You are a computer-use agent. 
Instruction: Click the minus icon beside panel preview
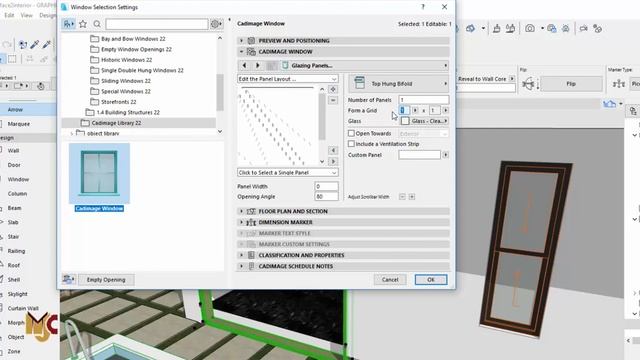(333, 100)
